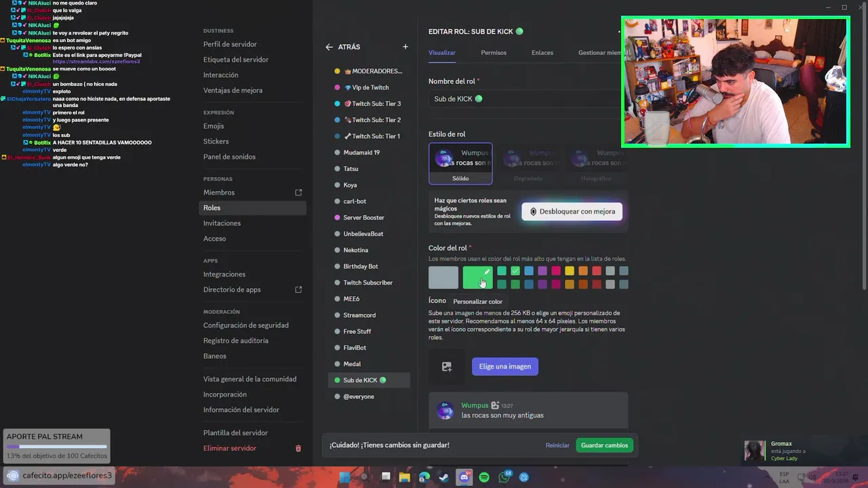Launch Microsoft Edge from the taskbar
868x488 pixels.
tap(425, 477)
